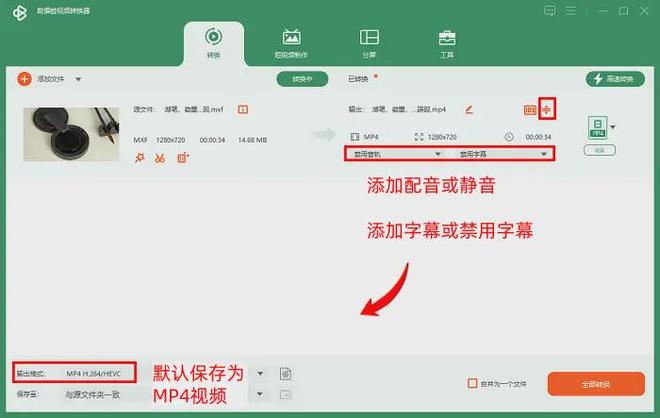This screenshot has width=660, height=418.
Task: Open source file info icon beside .mxf name
Action: coord(243,109)
